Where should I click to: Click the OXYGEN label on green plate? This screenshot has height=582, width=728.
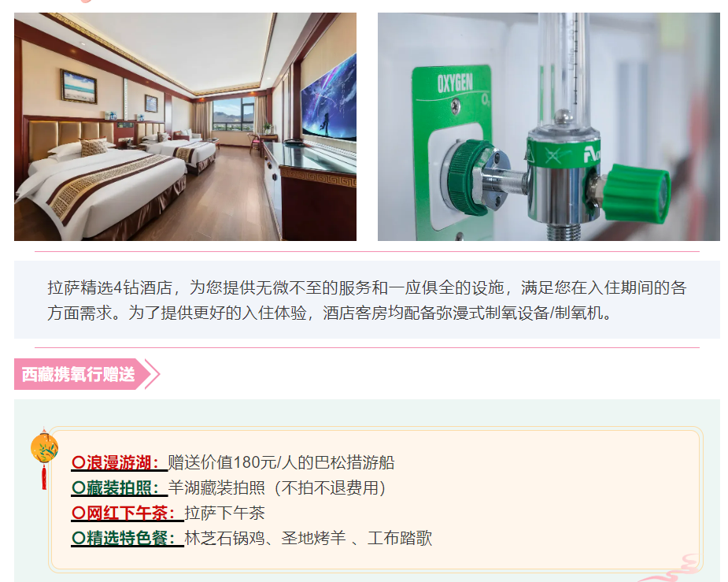point(455,83)
